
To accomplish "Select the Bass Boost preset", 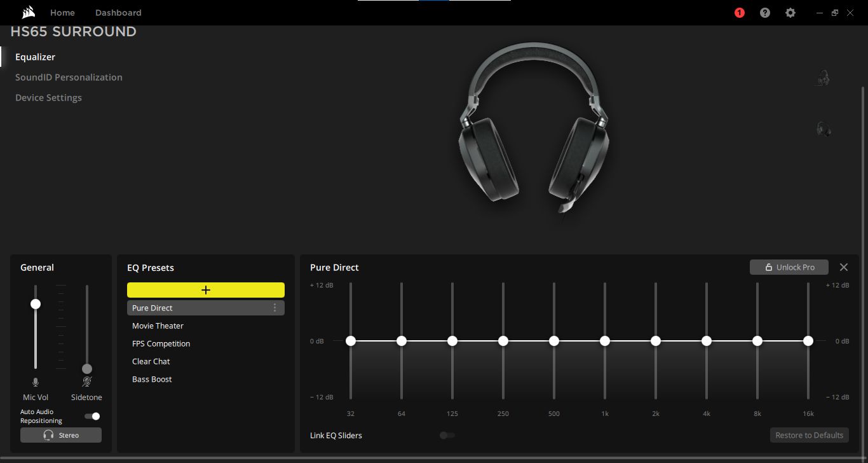I will (x=206, y=379).
